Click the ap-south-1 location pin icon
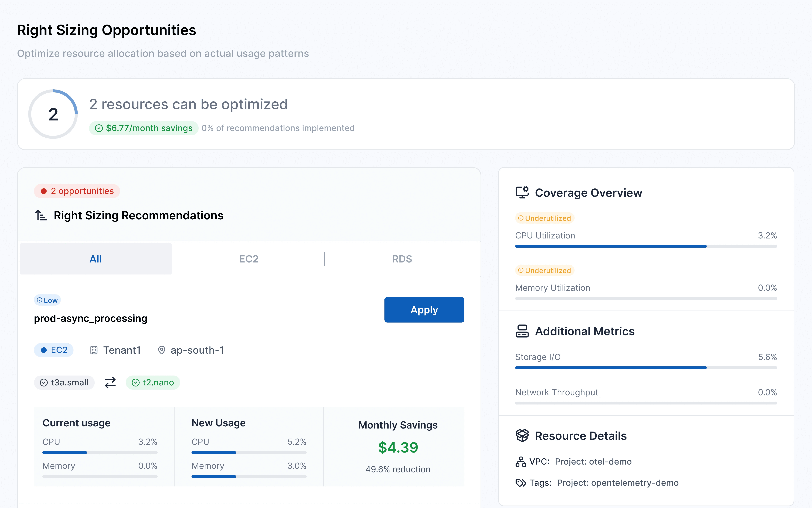 click(162, 350)
